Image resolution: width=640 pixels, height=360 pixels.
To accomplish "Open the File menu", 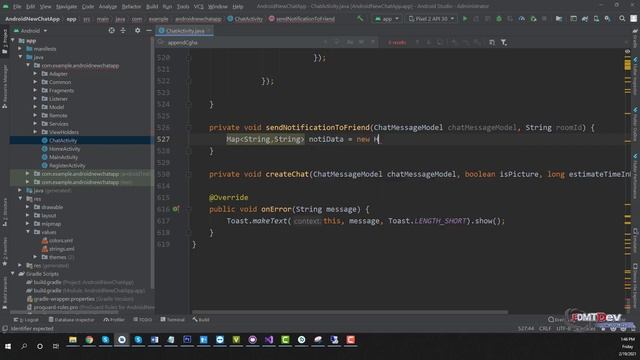I will click(17, 7).
